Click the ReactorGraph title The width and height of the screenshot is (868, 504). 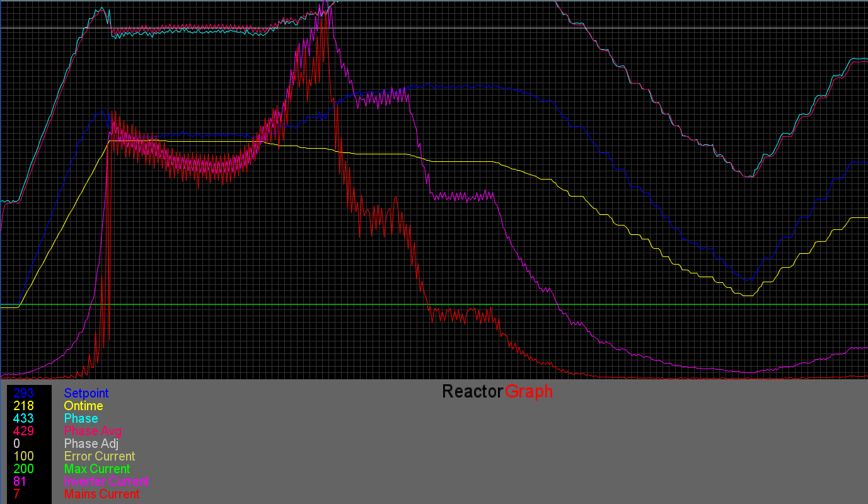[496, 391]
